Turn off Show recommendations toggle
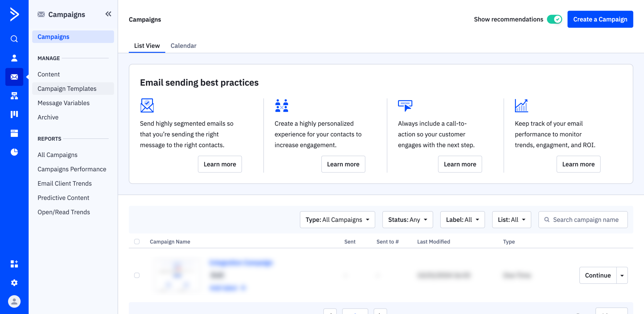Viewport: 644px width, 314px height. point(554,19)
